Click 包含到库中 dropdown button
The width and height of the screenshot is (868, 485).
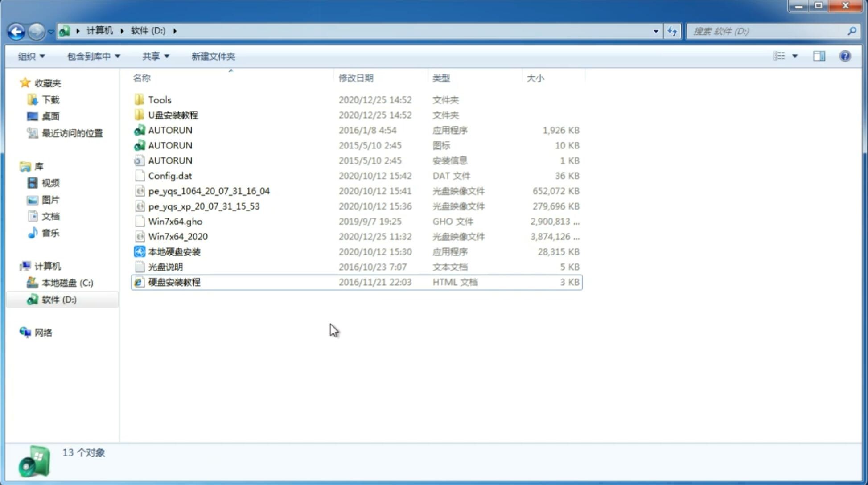click(92, 56)
